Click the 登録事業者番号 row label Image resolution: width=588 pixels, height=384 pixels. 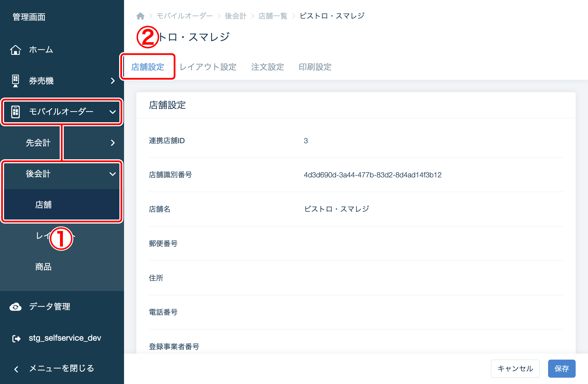pos(174,346)
